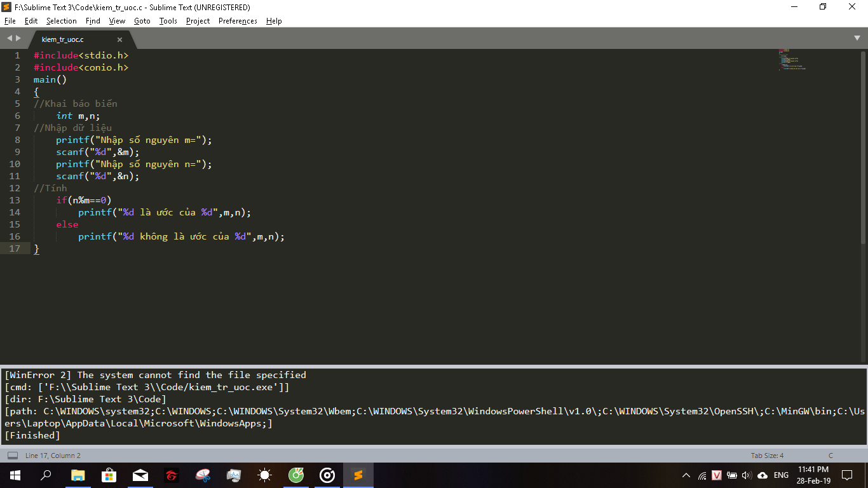868x488 pixels.
Task: Open Microsoft Store from the taskbar
Action: click(109, 475)
